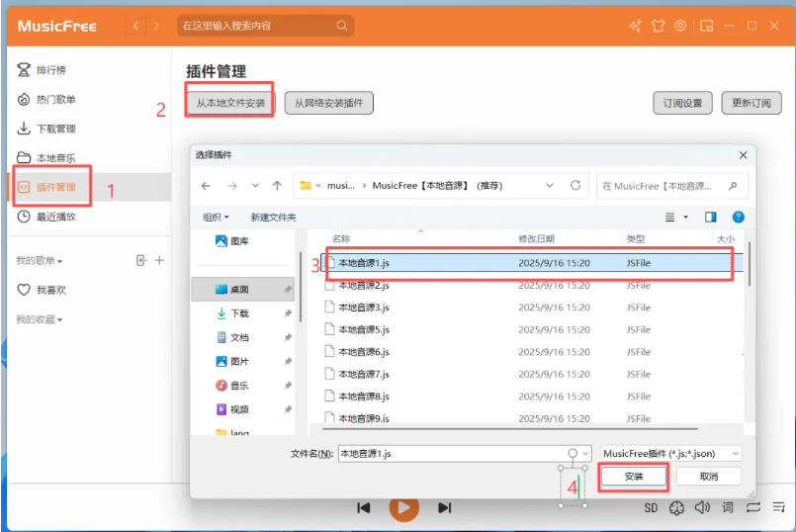This screenshot has height=532, width=796.
Task: Go forward in file dialog
Action: click(x=232, y=186)
